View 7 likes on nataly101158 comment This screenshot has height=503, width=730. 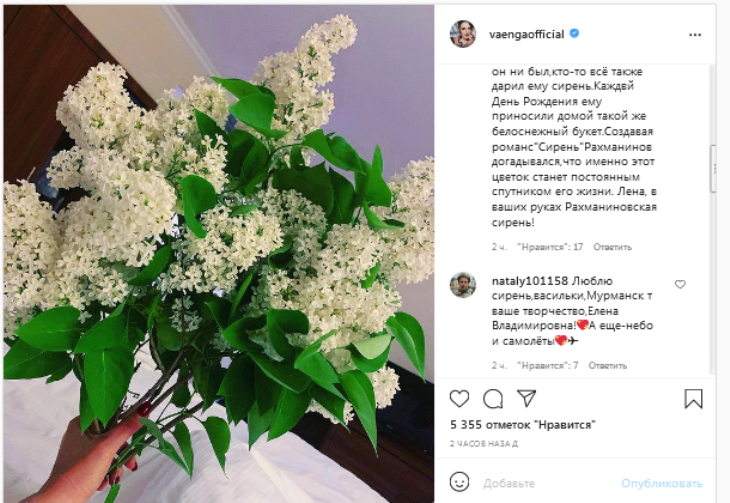548,366
